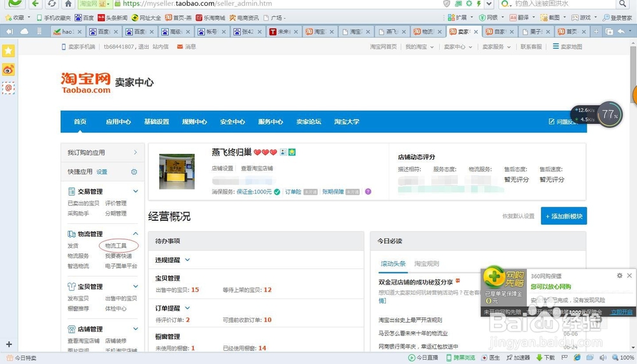Click the yellow star favorites sidebar icon

[8, 51]
